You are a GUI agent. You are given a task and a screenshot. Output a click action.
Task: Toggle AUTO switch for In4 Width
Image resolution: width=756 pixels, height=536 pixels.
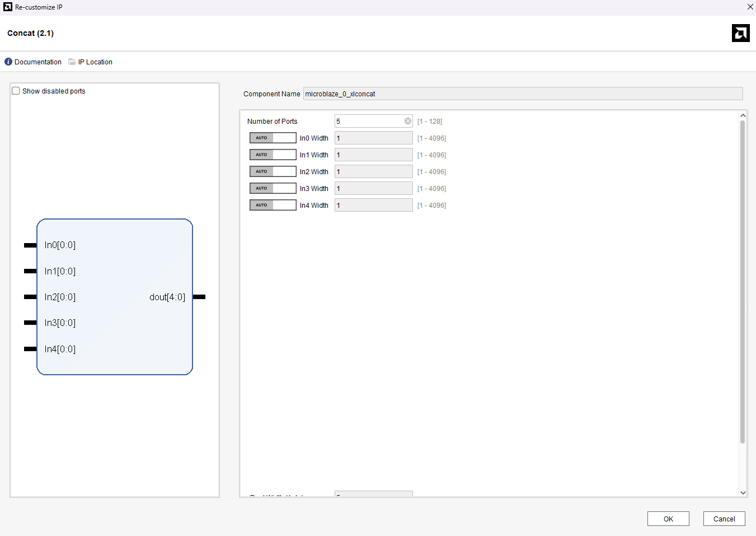[x=273, y=205]
